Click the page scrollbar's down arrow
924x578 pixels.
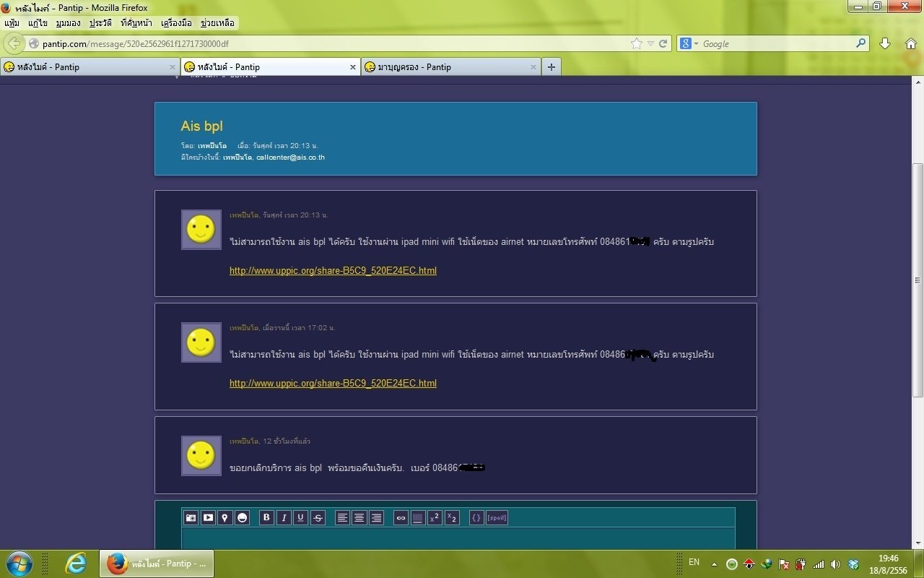tap(918, 543)
